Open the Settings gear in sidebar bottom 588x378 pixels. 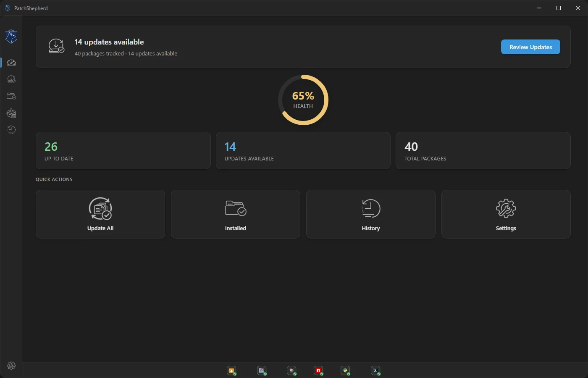click(11, 366)
